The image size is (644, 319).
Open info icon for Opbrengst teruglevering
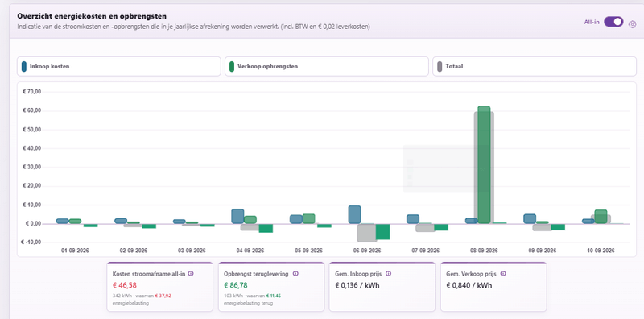[x=295, y=273]
